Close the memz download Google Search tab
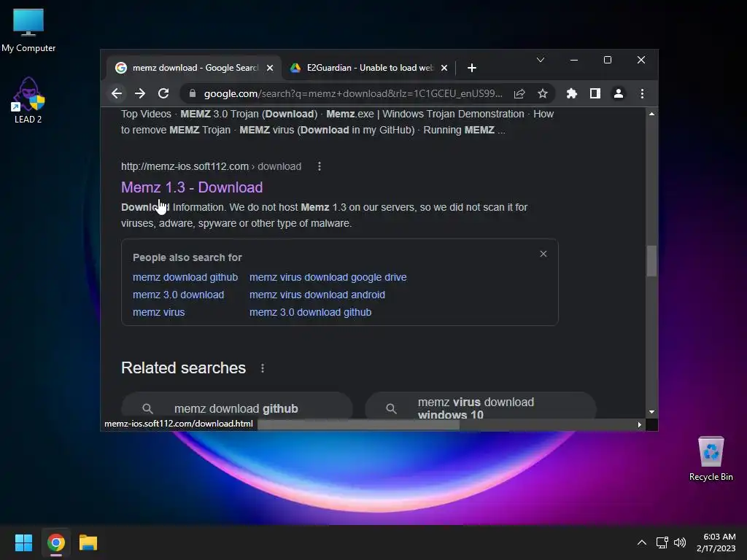747x560 pixels. click(270, 68)
